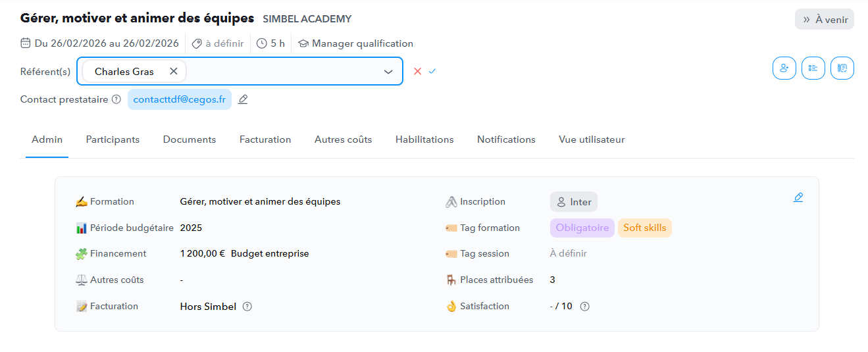Go to the Habilitations tab
Image resolution: width=868 pixels, height=352 pixels.
pos(424,139)
